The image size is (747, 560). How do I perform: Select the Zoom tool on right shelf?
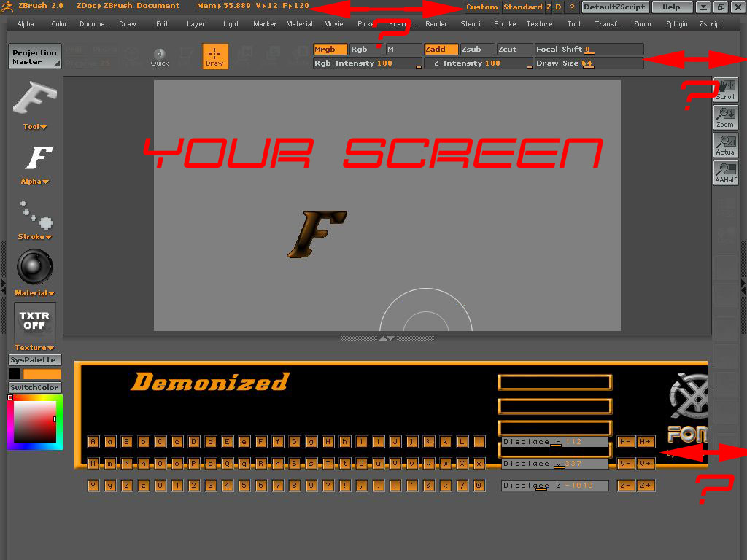point(725,117)
